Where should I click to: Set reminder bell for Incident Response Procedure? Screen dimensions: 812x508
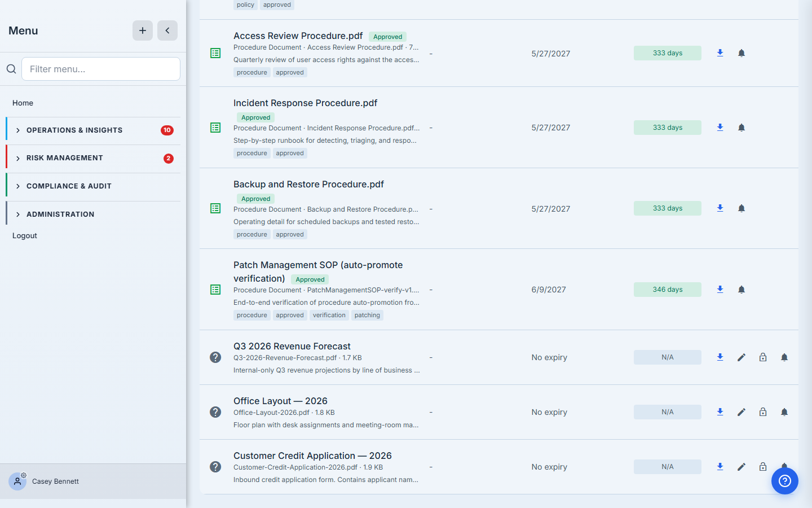click(742, 128)
